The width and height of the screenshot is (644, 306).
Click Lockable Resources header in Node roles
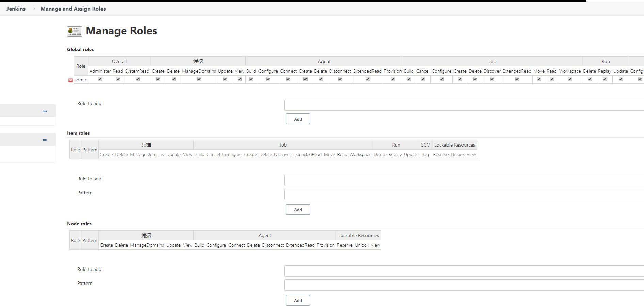coord(359,235)
